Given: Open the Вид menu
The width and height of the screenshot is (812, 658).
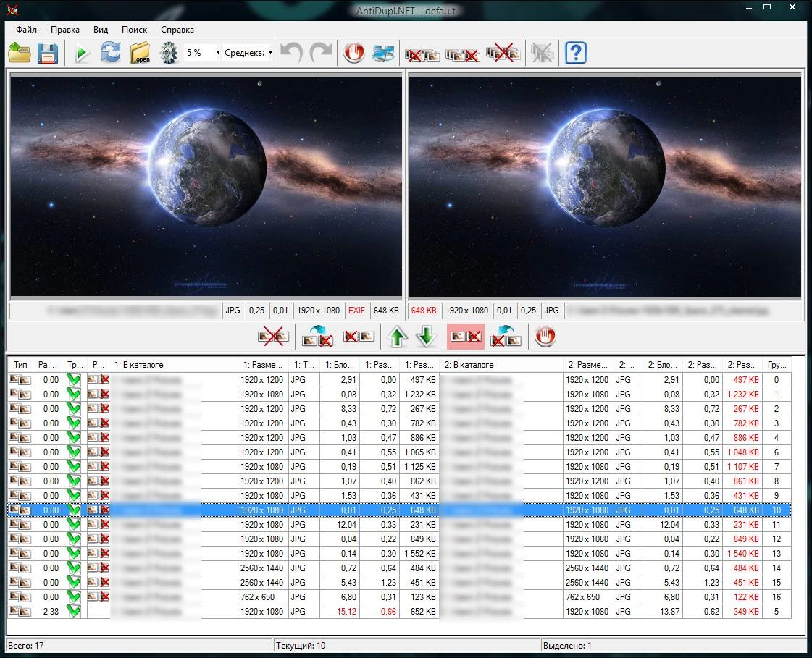Looking at the screenshot, I should 101,30.
